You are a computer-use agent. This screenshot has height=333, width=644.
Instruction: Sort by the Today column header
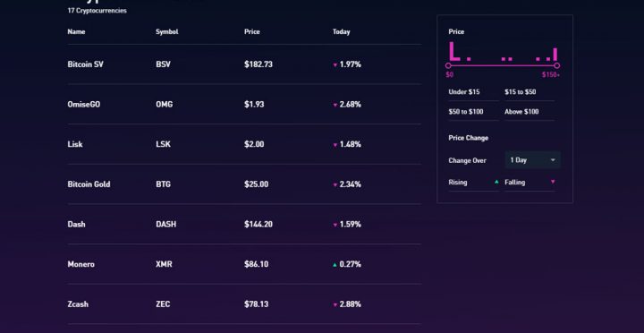click(342, 31)
